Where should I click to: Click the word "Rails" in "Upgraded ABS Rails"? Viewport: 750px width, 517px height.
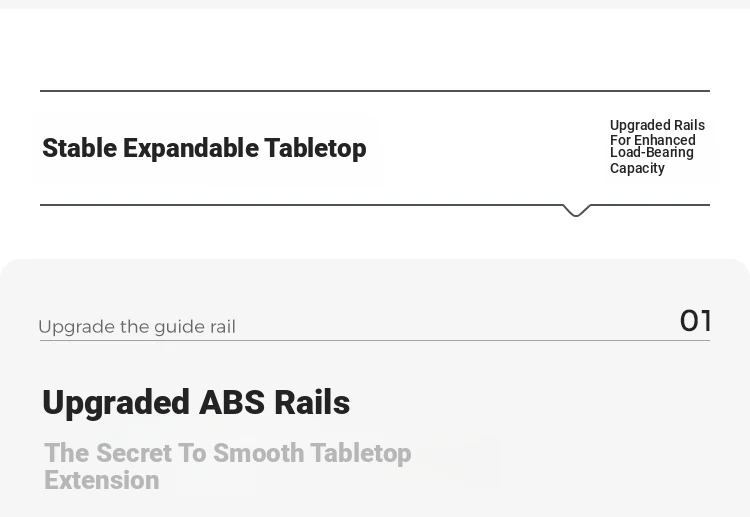(312, 403)
